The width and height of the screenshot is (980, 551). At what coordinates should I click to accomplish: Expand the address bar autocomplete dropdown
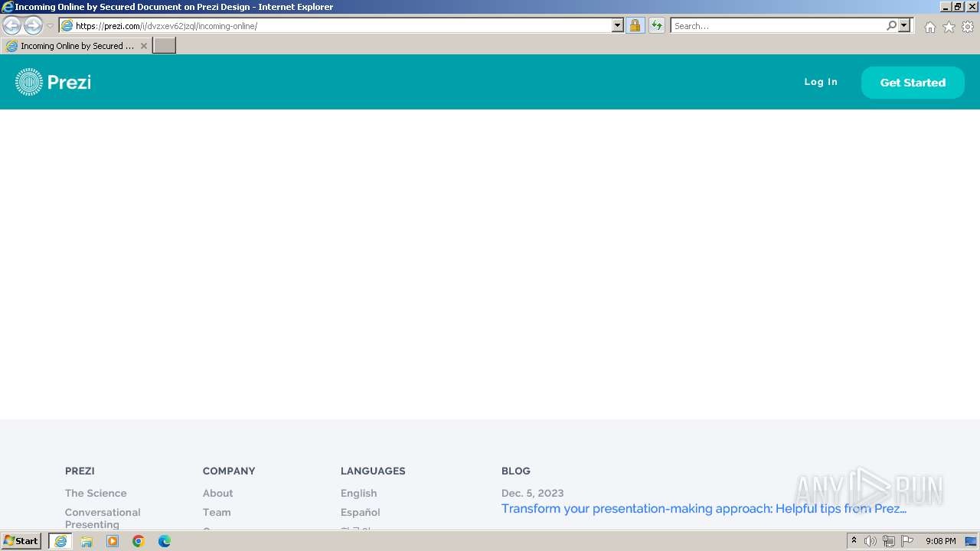pos(618,25)
